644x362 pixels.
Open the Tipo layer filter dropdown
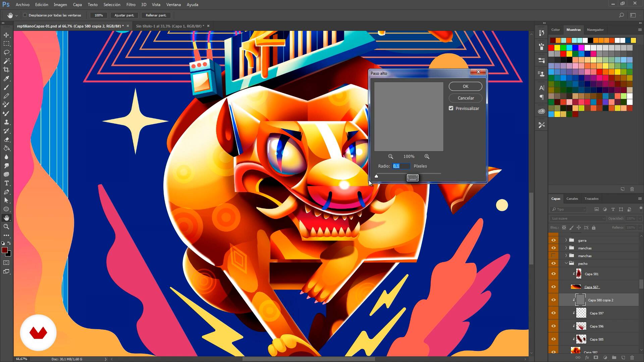click(569, 209)
